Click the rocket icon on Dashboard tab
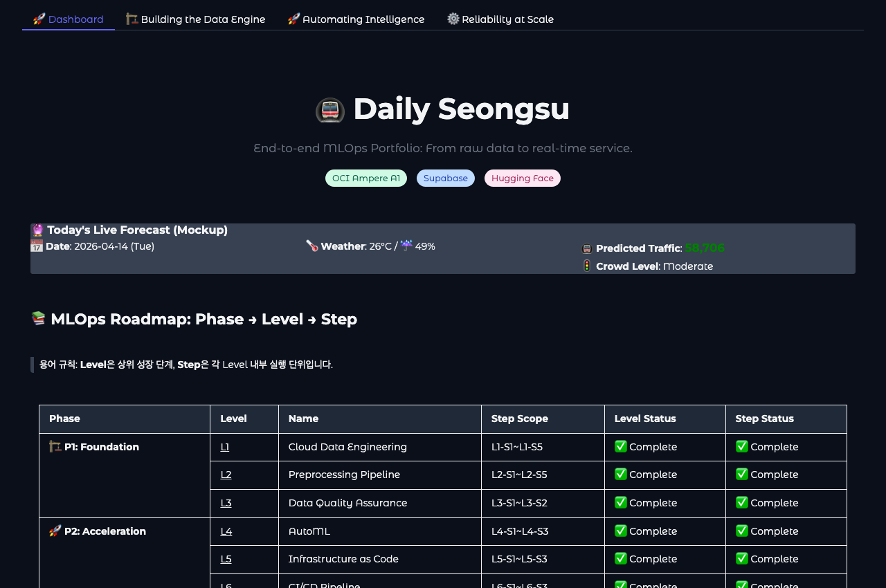 [x=39, y=19]
